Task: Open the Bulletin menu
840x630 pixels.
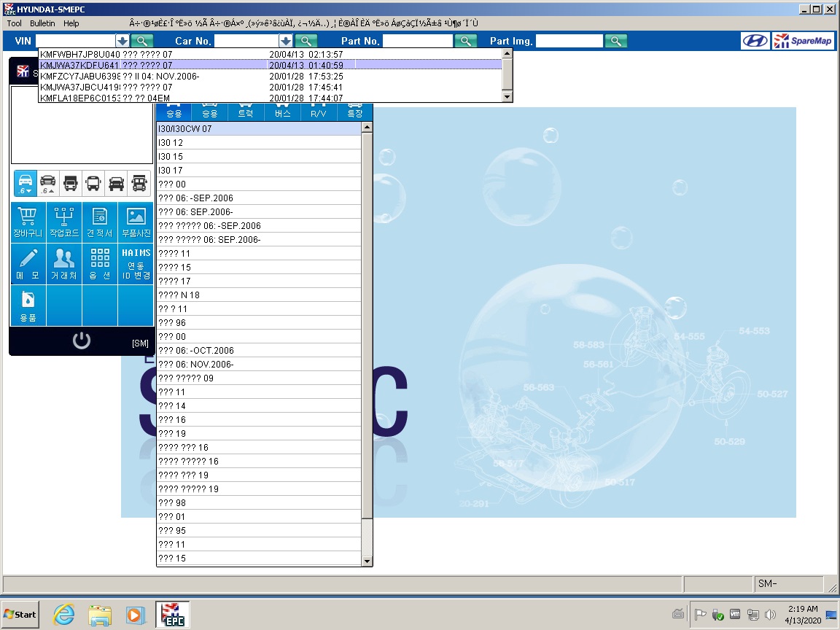Action: [42, 23]
